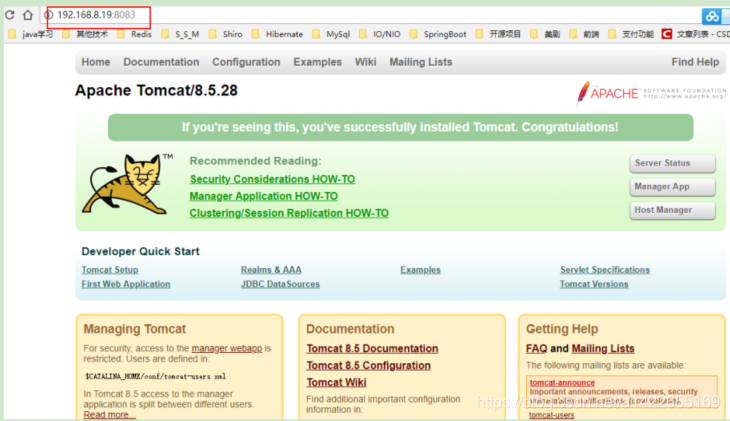Open the Mailing Lists link in Getting Help
The width and height of the screenshot is (730, 421).
(603, 348)
